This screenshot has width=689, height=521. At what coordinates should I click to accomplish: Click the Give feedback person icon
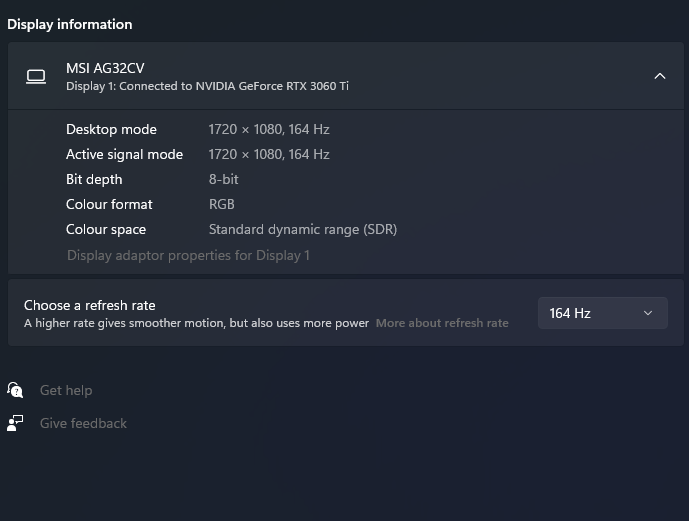pos(15,423)
